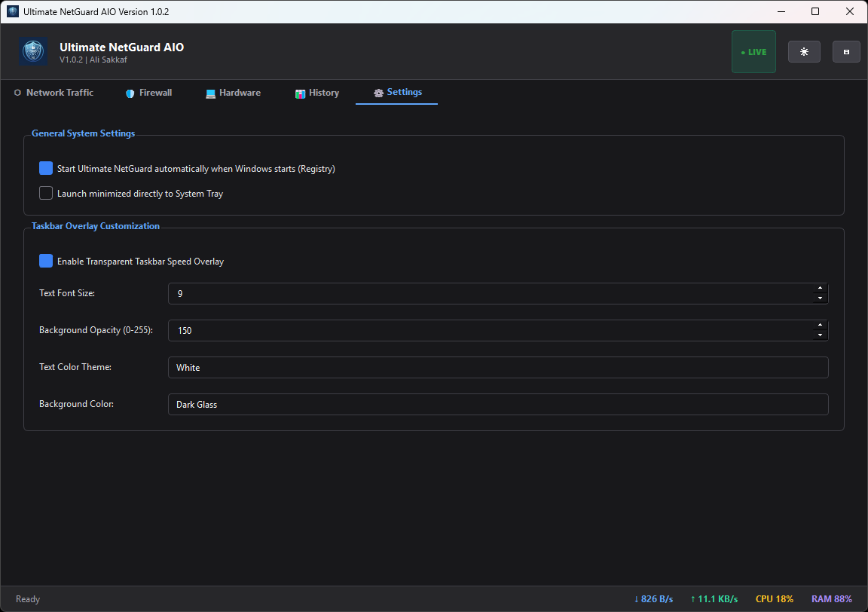Toggle light theme with the sun icon button
Image resolution: width=868 pixels, height=612 pixels.
pos(804,51)
